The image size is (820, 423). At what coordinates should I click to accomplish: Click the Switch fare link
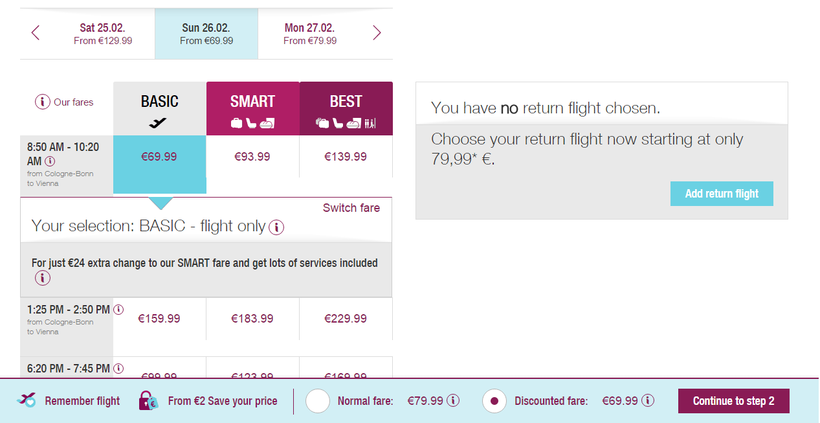(351, 208)
